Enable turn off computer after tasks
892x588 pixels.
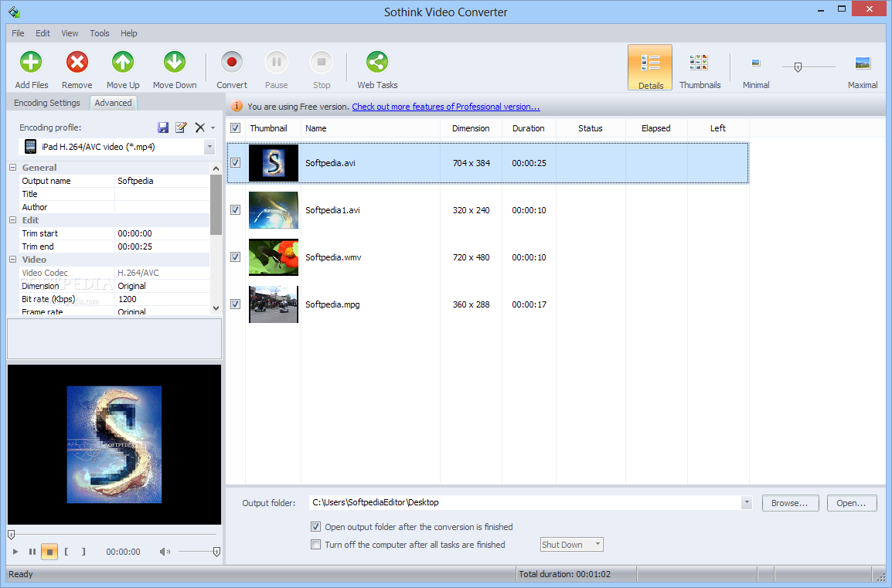click(315, 544)
